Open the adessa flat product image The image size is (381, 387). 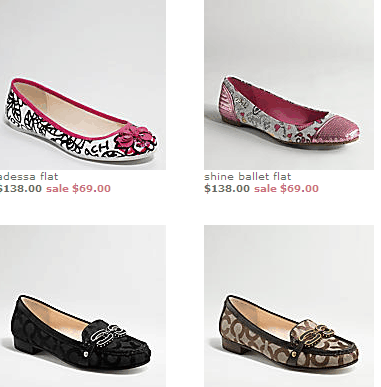coord(83,85)
